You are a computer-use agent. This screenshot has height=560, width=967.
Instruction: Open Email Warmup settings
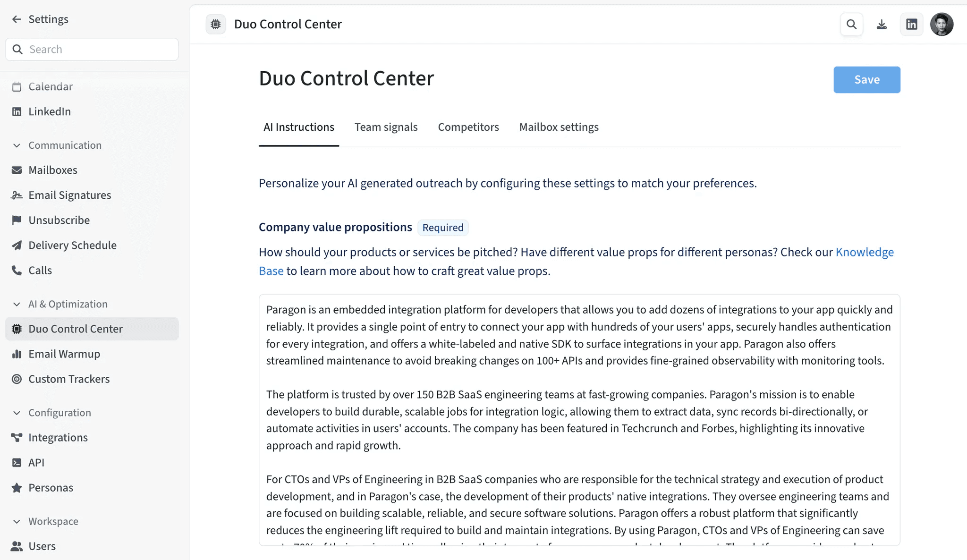click(x=64, y=354)
